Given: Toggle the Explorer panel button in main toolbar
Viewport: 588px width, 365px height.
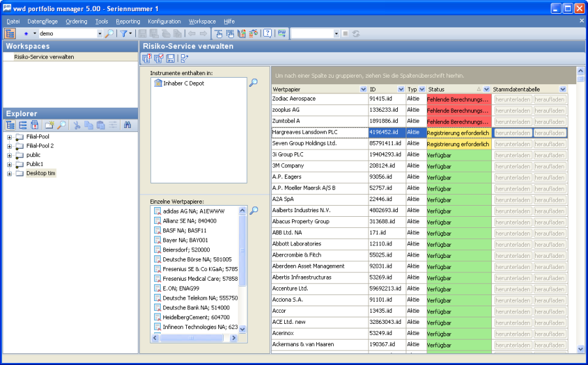Looking at the screenshot, I should tap(10, 33).
